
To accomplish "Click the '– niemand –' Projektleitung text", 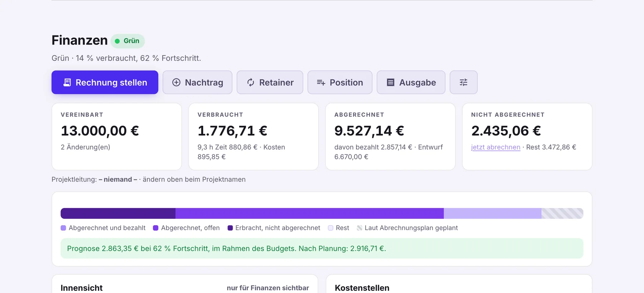I will click(x=118, y=179).
